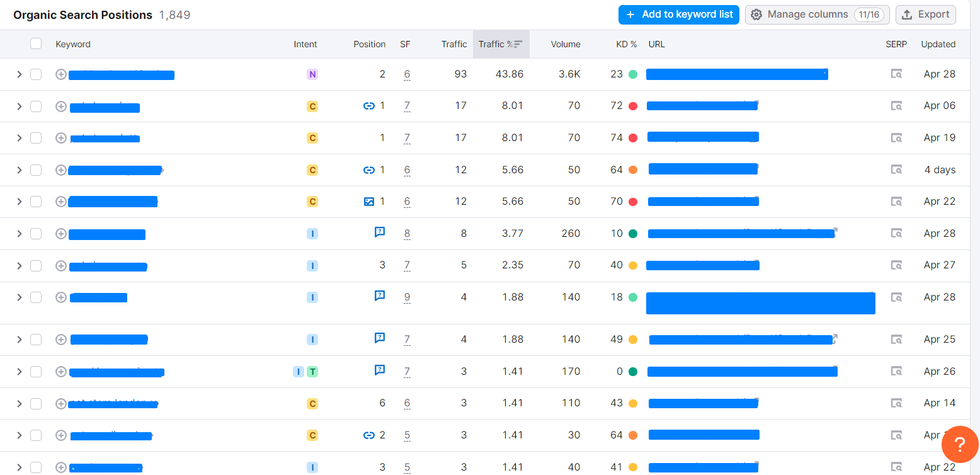
Task: Select the checkbox for KD 0 row
Action: click(36, 372)
